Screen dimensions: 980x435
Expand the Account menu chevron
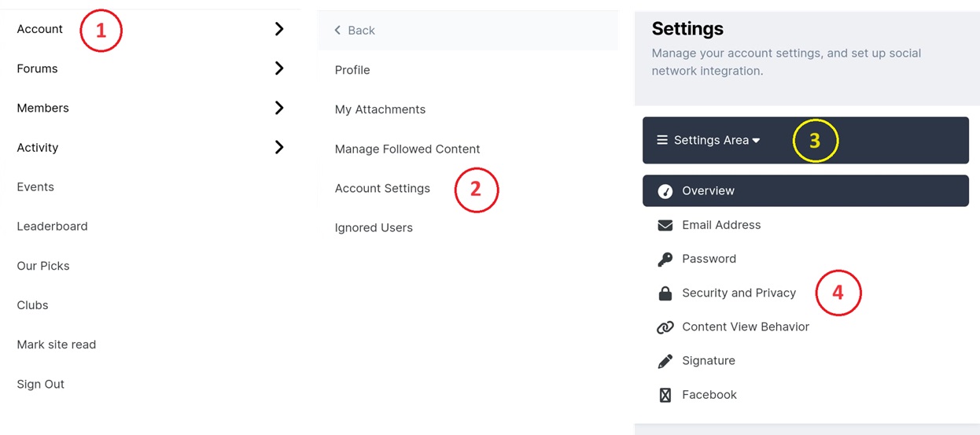279,29
